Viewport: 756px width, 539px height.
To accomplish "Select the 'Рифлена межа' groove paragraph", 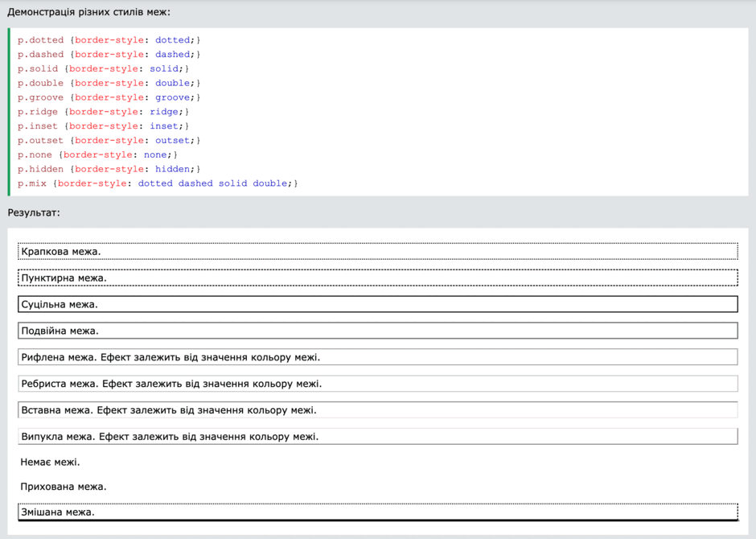I will click(377, 357).
